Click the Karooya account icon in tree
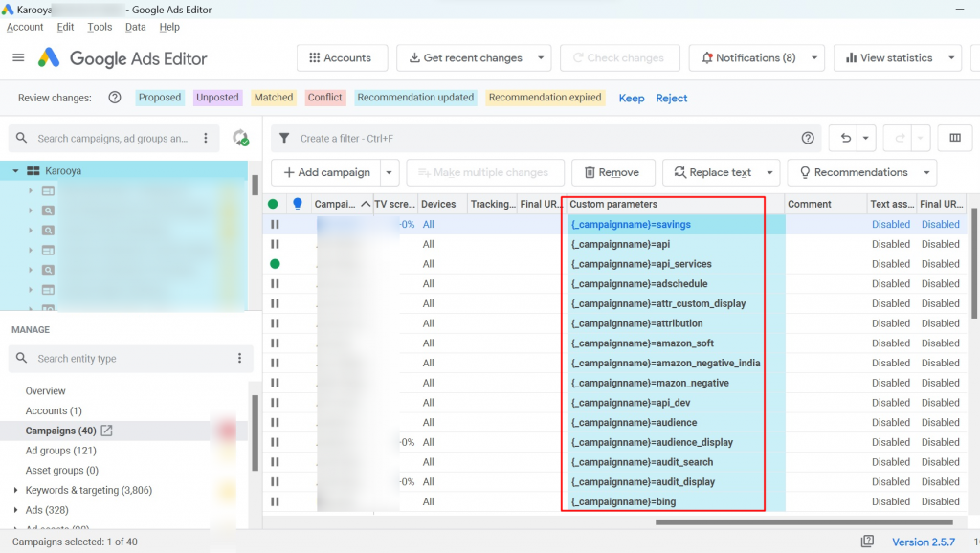 click(x=33, y=170)
